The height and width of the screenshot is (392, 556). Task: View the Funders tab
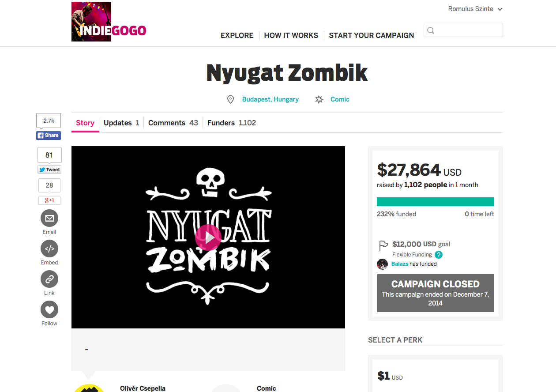[x=232, y=123]
